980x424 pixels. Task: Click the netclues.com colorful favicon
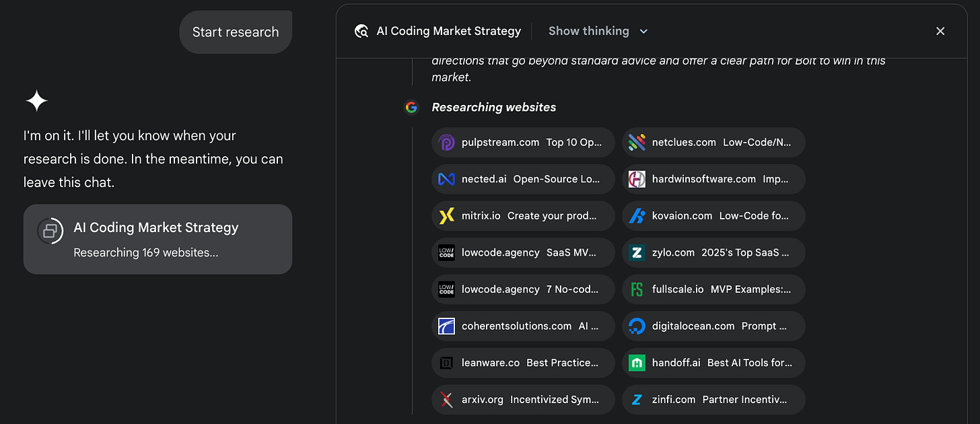[637, 143]
